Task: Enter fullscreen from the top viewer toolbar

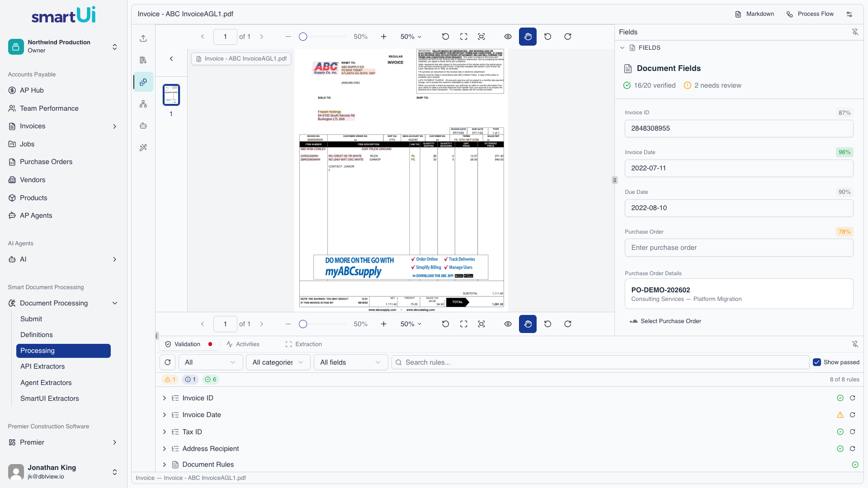Action: [464, 37]
